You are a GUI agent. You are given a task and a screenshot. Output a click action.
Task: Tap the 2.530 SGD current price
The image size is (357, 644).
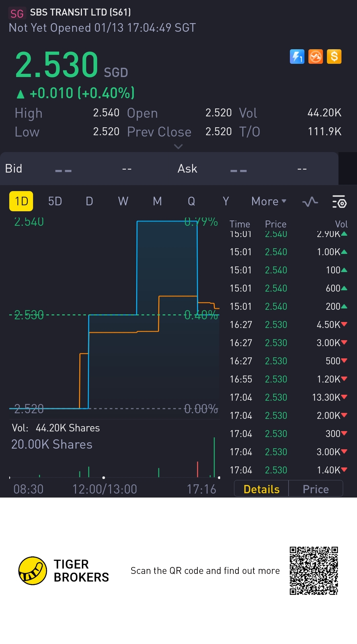[x=57, y=65]
